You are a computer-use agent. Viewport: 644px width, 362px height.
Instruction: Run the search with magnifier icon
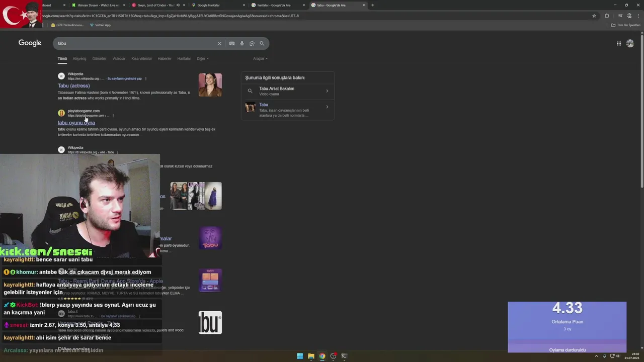click(262, 43)
